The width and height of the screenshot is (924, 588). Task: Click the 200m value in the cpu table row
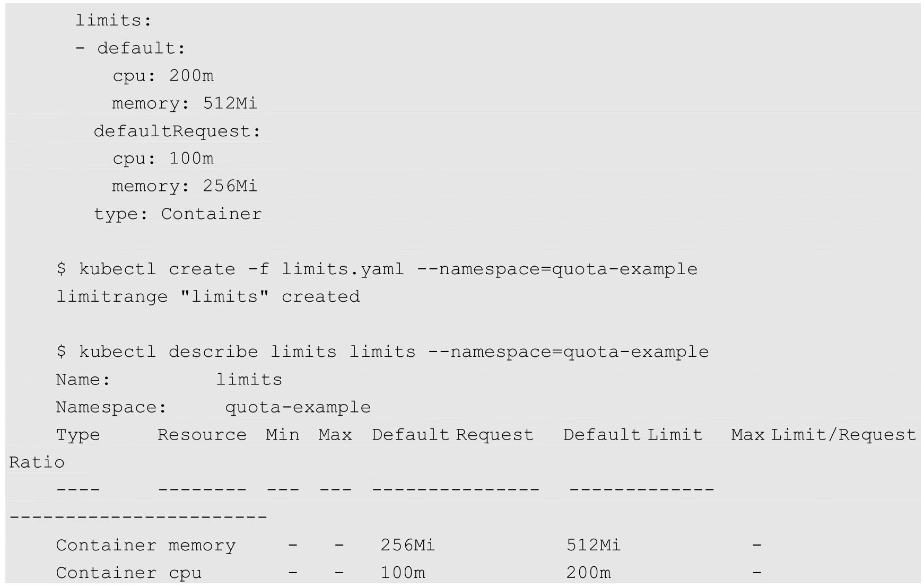tap(588, 573)
